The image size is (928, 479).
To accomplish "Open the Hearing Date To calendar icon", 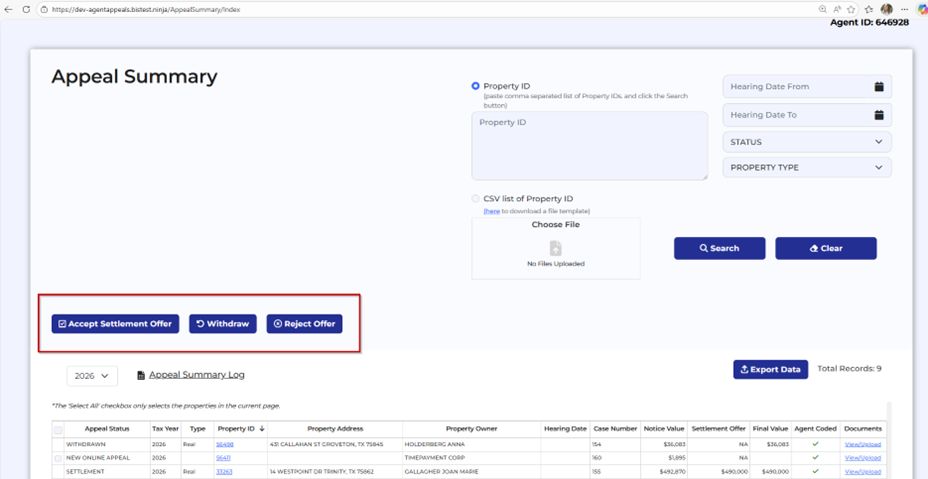I will click(x=878, y=115).
